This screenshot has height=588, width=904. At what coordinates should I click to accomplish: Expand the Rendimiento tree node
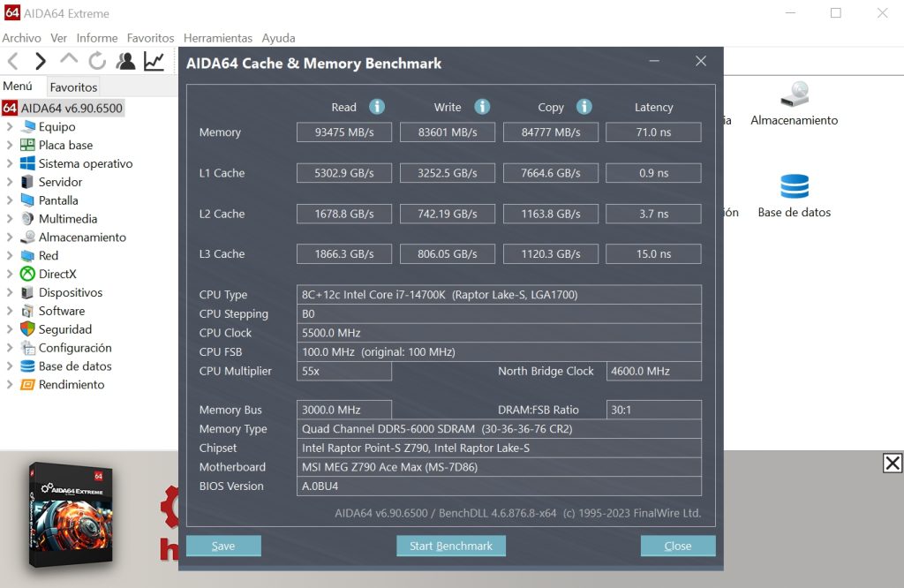[9, 385]
